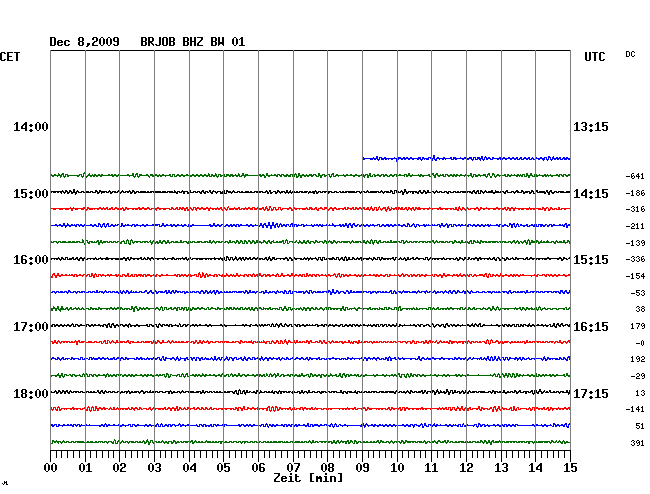Click the '14:00' CET time label
The height and width of the screenshot is (494, 650).
pyautogui.click(x=31, y=127)
